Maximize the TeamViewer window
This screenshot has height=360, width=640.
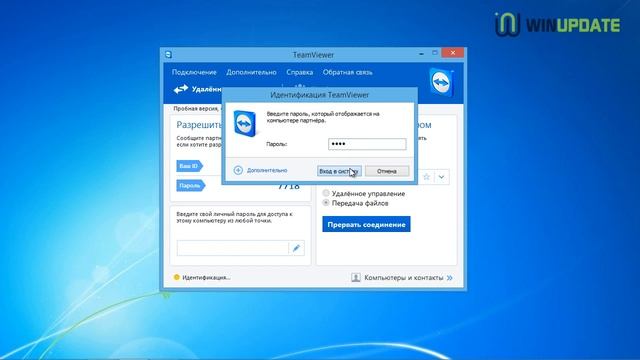click(435, 53)
